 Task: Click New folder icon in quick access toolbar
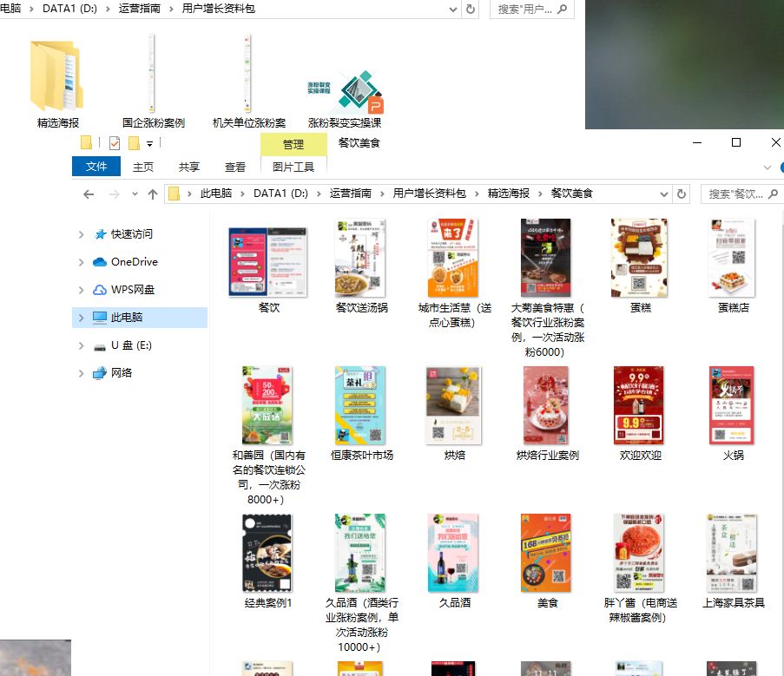[x=134, y=143]
